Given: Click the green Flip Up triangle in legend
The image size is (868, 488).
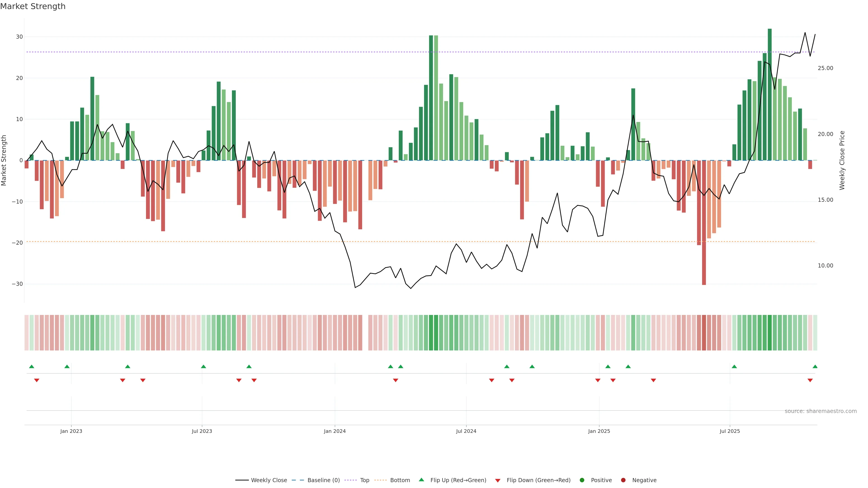Looking at the screenshot, I should point(421,480).
